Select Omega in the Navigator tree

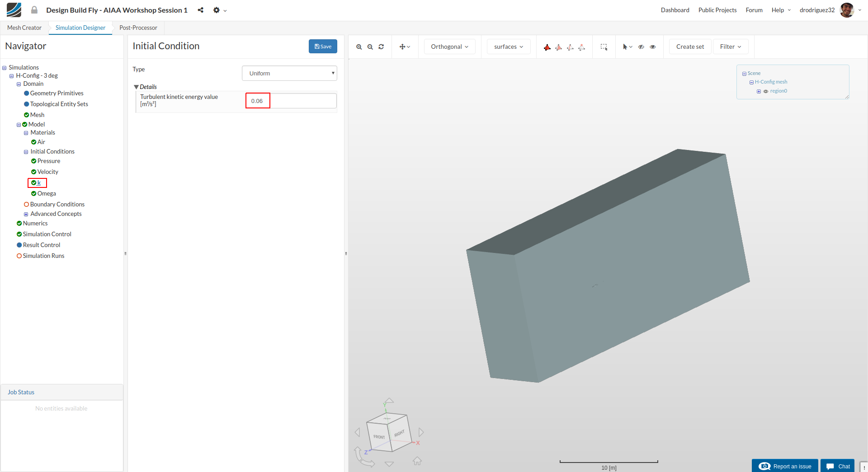[x=47, y=193]
